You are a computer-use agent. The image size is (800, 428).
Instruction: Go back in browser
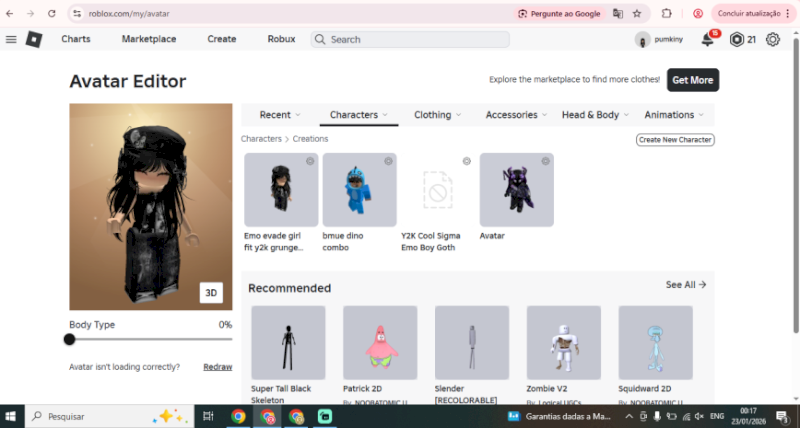(10, 14)
